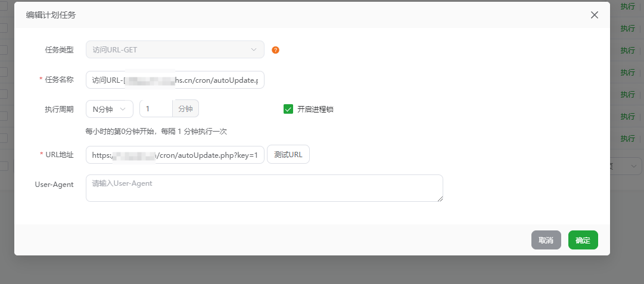Click the 开启进程锁 label text
The width and height of the screenshot is (644, 284).
pos(319,109)
